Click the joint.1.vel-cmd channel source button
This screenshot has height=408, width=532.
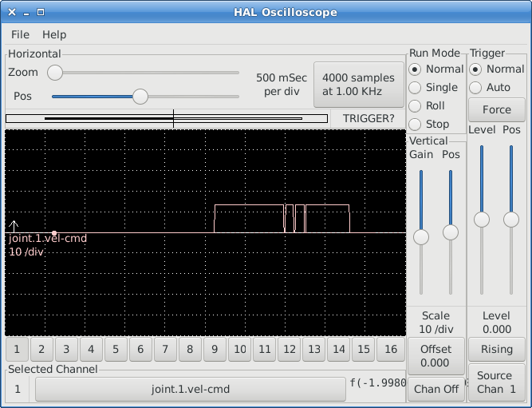point(191,390)
